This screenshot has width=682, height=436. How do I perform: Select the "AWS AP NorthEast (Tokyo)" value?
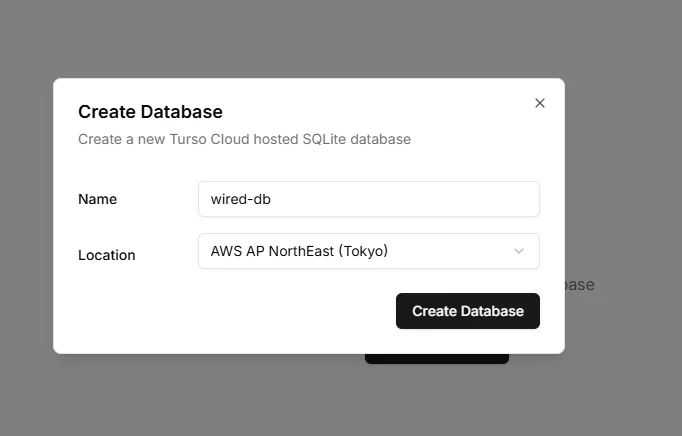[x=299, y=251]
